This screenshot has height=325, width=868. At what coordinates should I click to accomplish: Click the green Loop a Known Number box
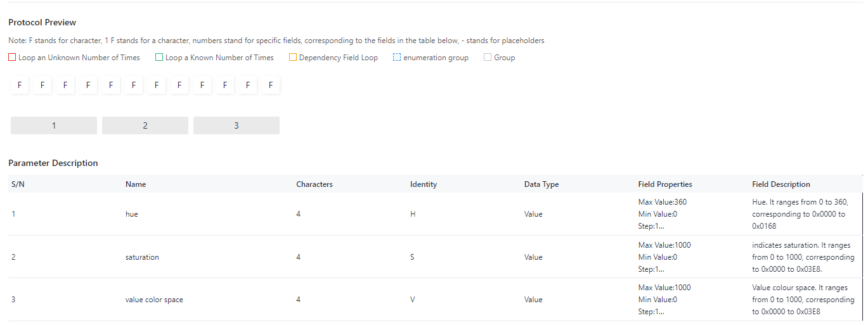coord(159,58)
